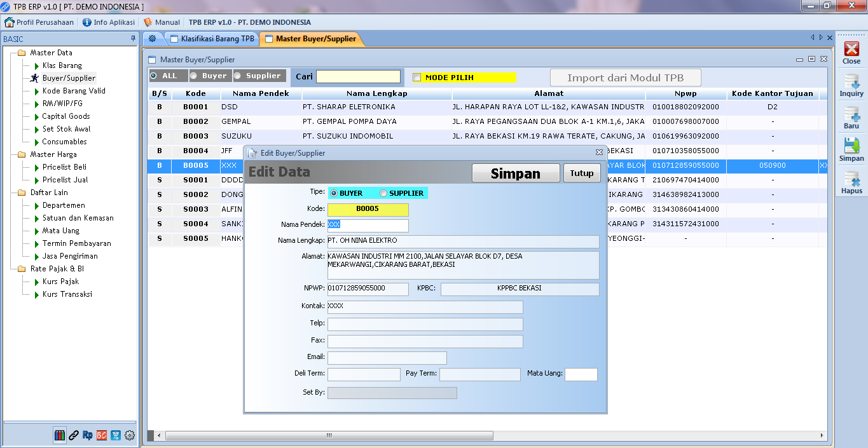
Task: Open the Kurs Pajak tree item
Action: click(60, 282)
